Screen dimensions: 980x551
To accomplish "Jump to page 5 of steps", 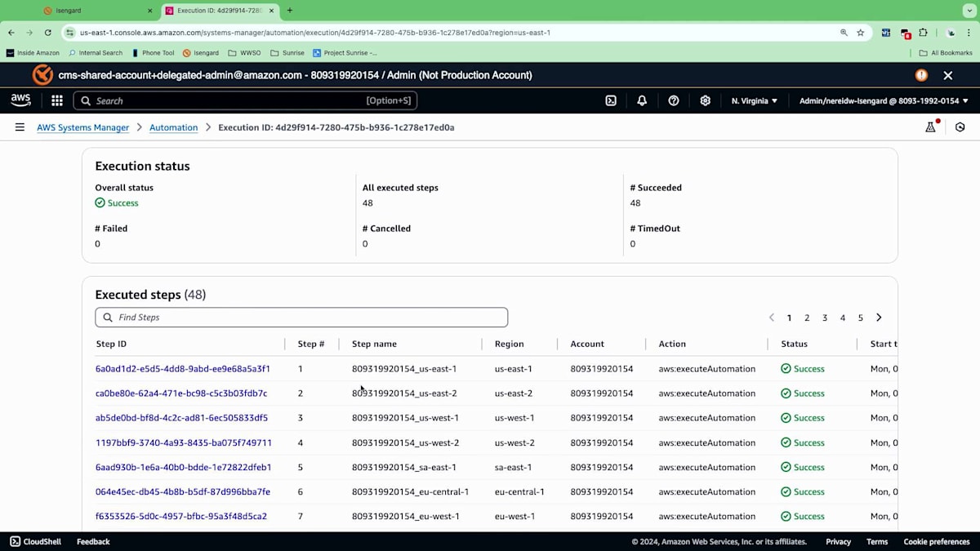I will coord(861,318).
